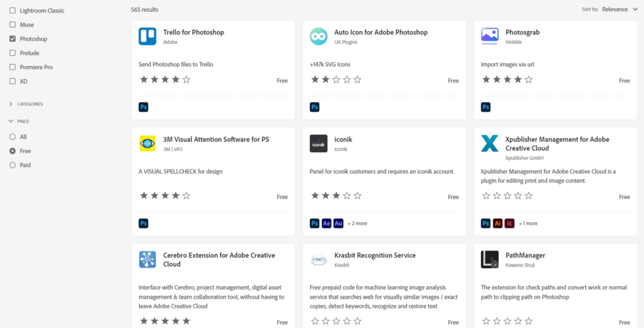Select the Paid price radio button
Screen dimensions: 644x328
tap(13, 165)
